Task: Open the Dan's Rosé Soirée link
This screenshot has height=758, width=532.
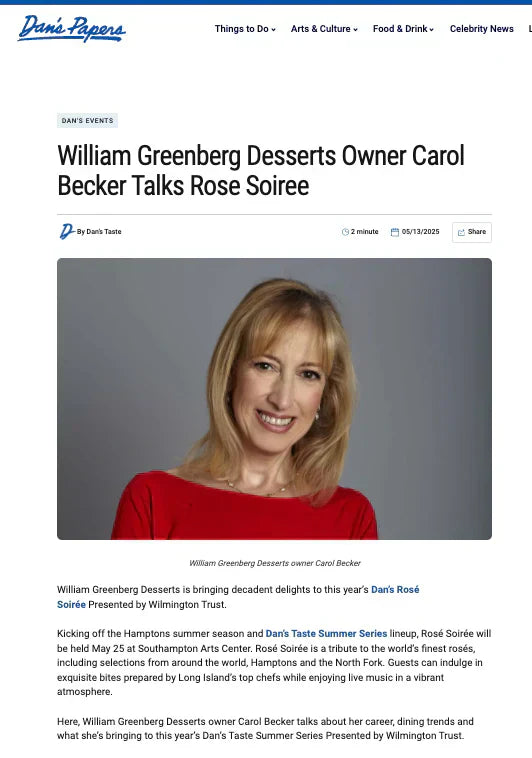Action: pyautogui.click(x=238, y=597)
